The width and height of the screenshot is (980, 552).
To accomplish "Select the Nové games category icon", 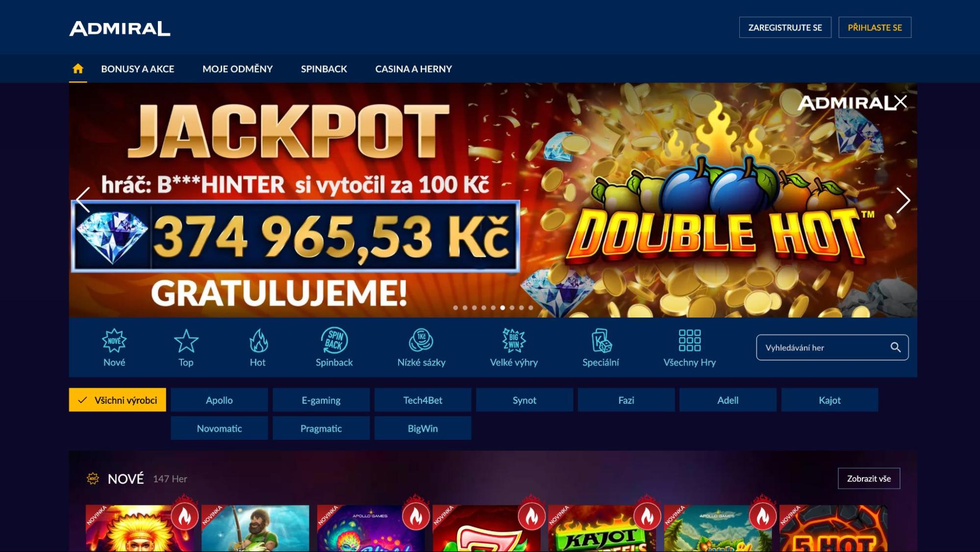I will (x=114, y=341).
